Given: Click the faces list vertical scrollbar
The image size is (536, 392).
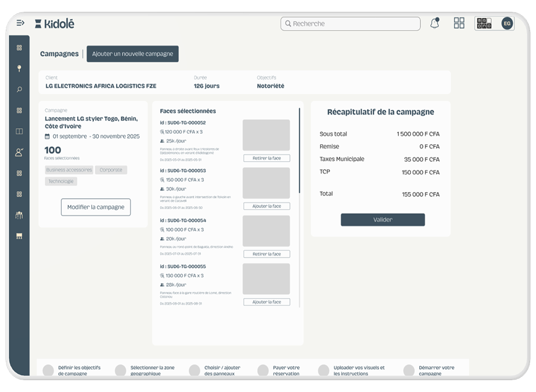Looking at the screenshot, I should point(299,150).
